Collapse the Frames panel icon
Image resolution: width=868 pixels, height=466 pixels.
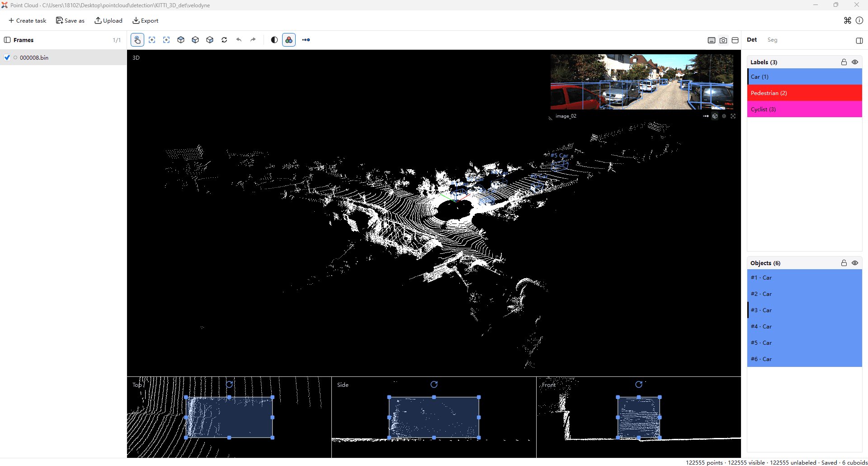(7, 40)
